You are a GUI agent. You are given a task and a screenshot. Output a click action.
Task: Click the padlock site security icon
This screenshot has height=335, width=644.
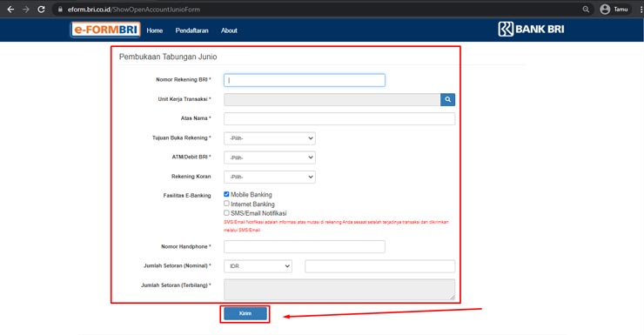60,9
